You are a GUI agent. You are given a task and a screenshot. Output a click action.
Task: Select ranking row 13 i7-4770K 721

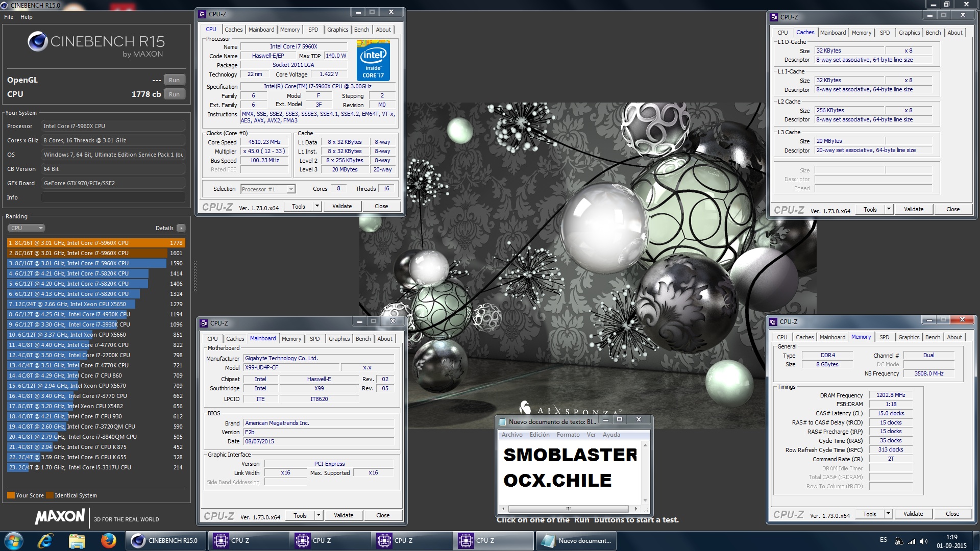[96, 365]
